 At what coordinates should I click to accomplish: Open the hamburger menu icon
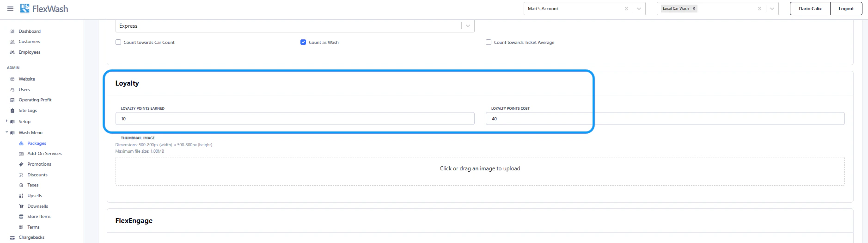tap(10, 8)
